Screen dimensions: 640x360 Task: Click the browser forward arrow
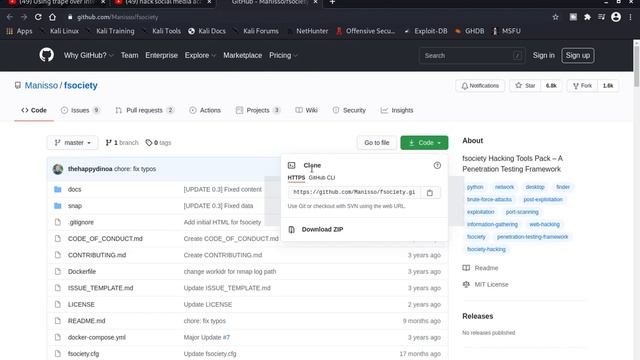coord(24,17)
